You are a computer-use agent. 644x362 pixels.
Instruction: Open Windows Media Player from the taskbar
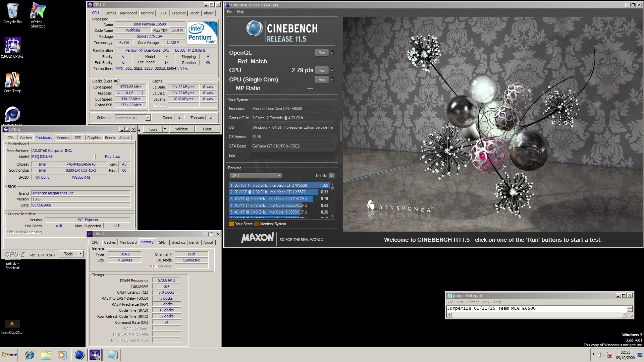coord(62,355)
